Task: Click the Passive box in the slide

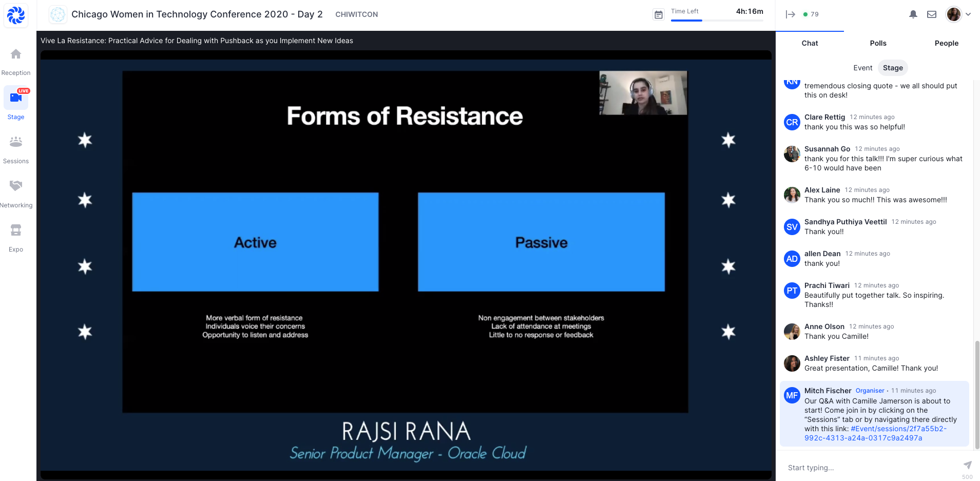Action: pyautogui.click(x=541, y=242)
